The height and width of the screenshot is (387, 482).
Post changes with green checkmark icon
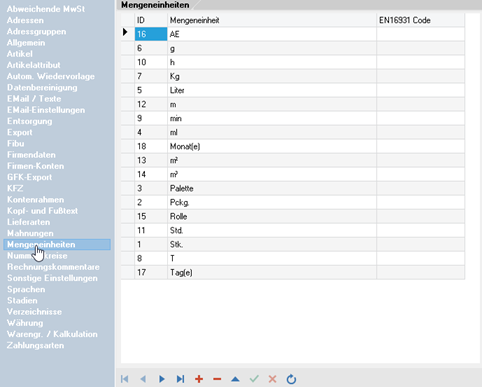254,379
